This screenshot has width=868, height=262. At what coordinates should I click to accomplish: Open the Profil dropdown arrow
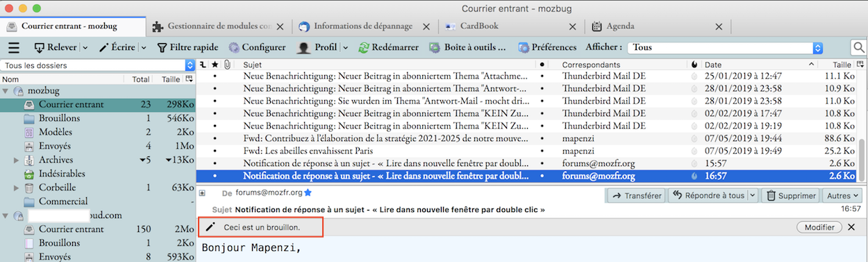click(x=345, y=47)
